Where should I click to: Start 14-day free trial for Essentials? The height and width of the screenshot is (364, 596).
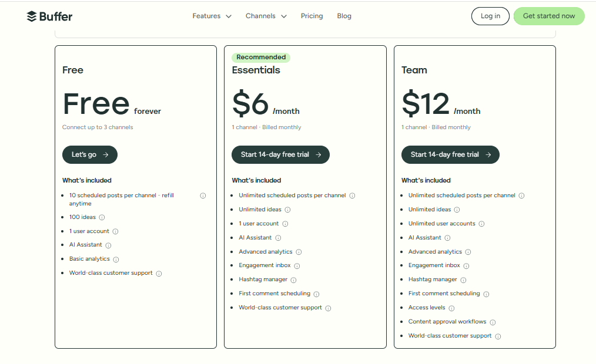coord(280,155)
